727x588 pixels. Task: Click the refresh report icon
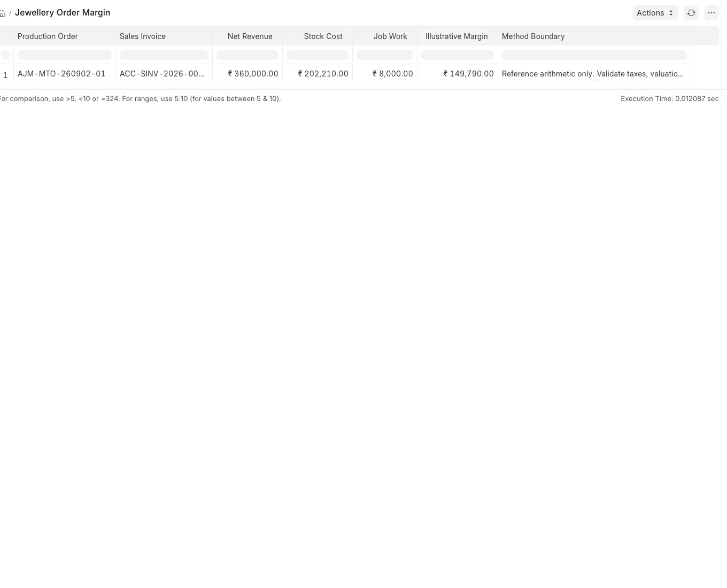click(691, 13)
